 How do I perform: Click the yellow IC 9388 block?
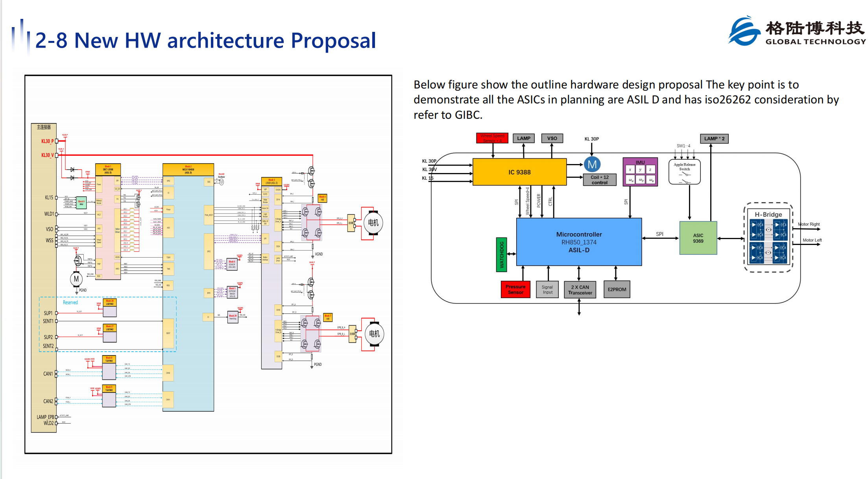click(519, 172)
